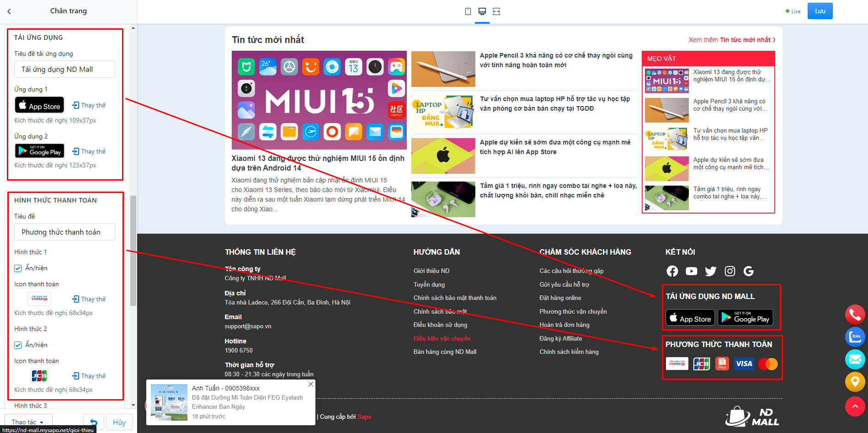The width and height of the screenshot is (868, 433).
Task: Toggle Ẩn/hiện checkbox for Hình thức 1
Action: click(x=18, y=268)
